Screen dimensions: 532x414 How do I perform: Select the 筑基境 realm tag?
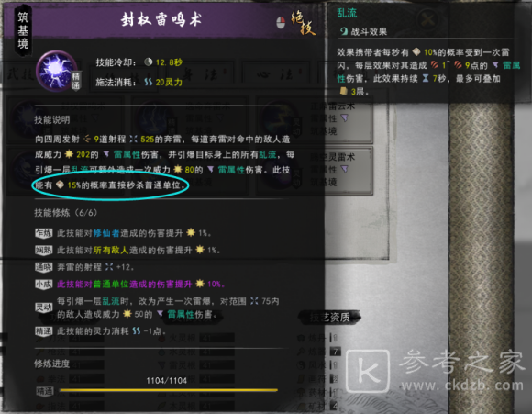(23, 30)
